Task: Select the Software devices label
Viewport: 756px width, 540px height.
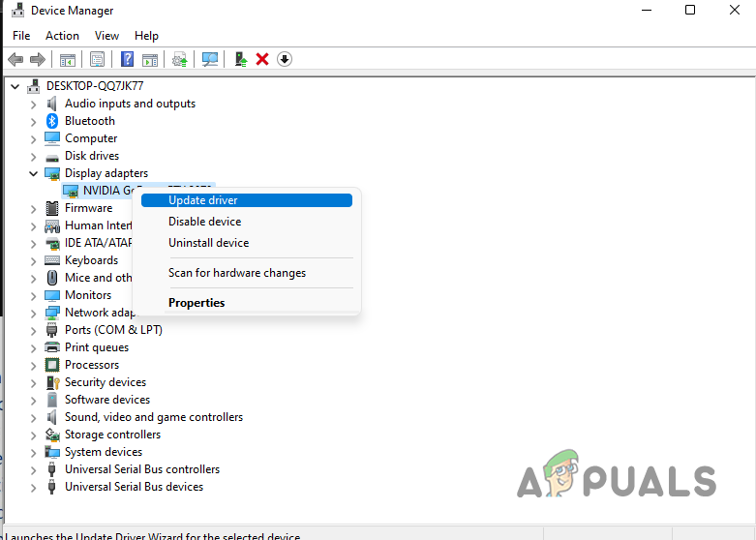Action: pyautogui.click(x=107, y=400)
